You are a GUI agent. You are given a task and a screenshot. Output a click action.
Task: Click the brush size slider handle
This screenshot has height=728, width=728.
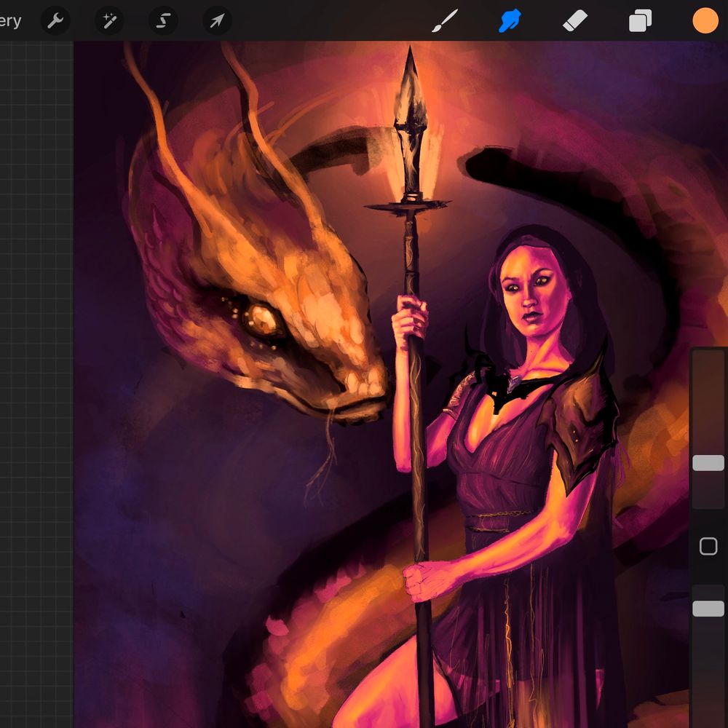coord(708,463)
